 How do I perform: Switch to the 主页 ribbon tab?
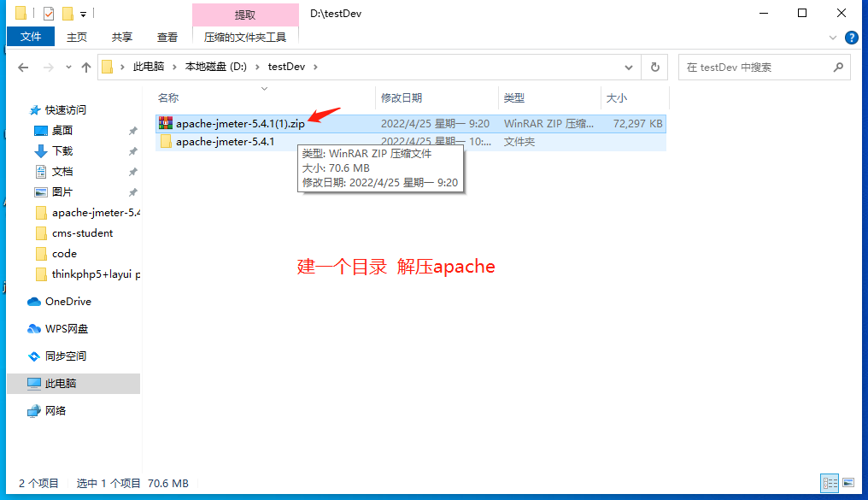point(77,37)
